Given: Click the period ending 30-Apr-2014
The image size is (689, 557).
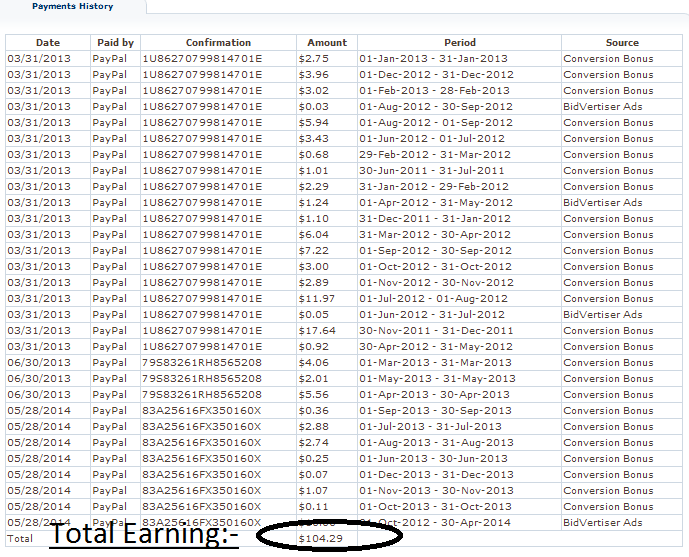Looking at the screenshot, I should click(435, 523).
